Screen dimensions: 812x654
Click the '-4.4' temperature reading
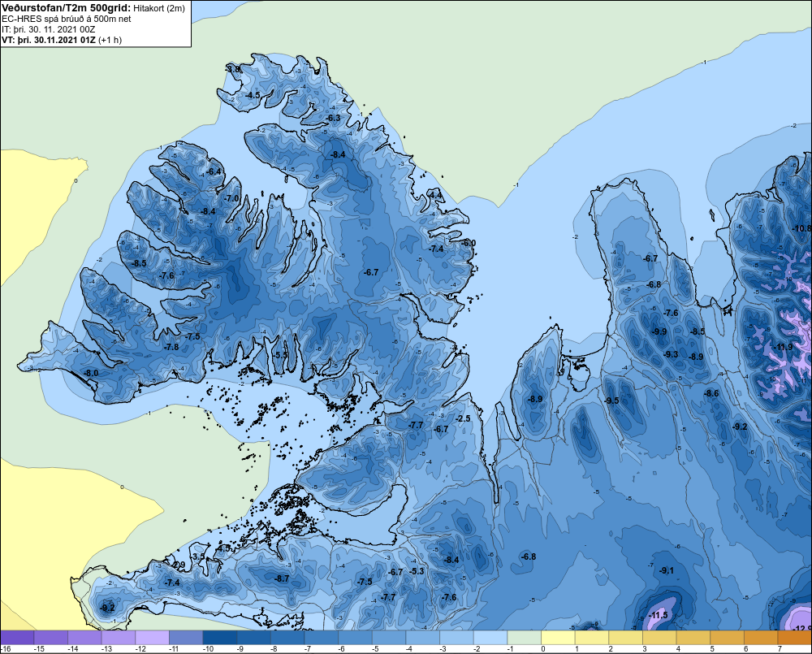pos(435,195)
